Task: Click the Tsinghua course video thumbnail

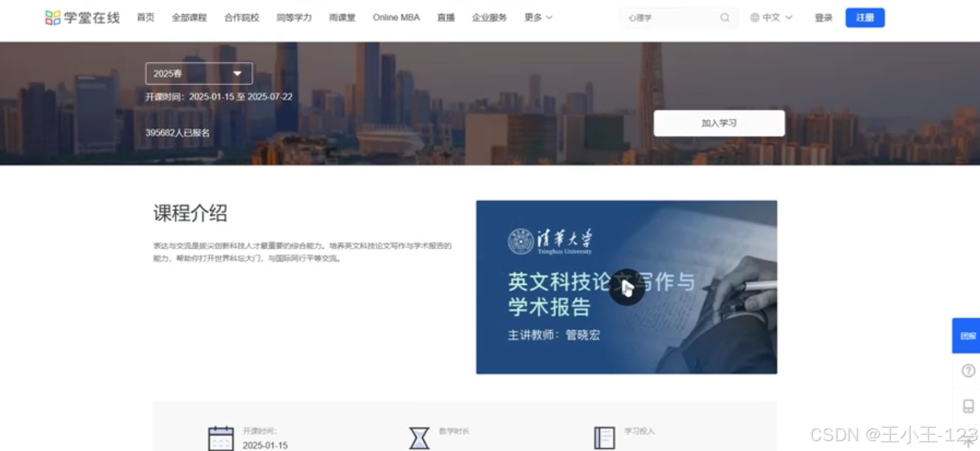Action: (x=627, y=287)
